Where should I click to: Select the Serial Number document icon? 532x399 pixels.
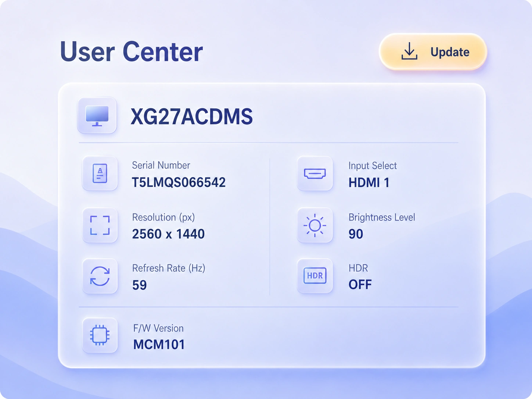[x=100, y=173]
